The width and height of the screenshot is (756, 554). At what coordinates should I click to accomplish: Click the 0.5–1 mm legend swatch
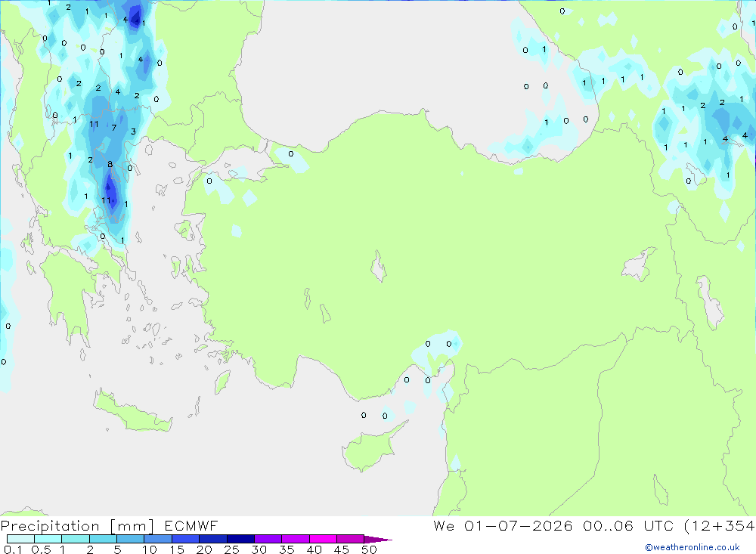coord(48,539)
